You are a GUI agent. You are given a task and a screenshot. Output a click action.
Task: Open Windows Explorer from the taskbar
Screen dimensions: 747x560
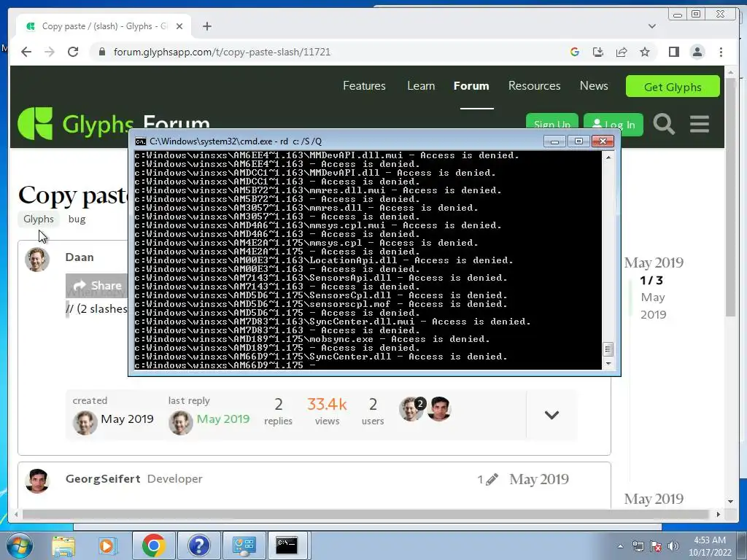point(63,545)
